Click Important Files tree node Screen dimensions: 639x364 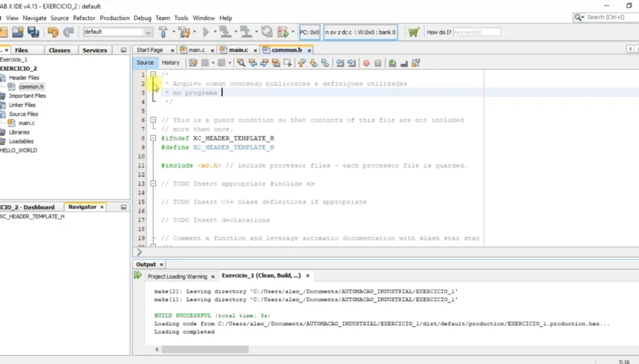[27, 96]
